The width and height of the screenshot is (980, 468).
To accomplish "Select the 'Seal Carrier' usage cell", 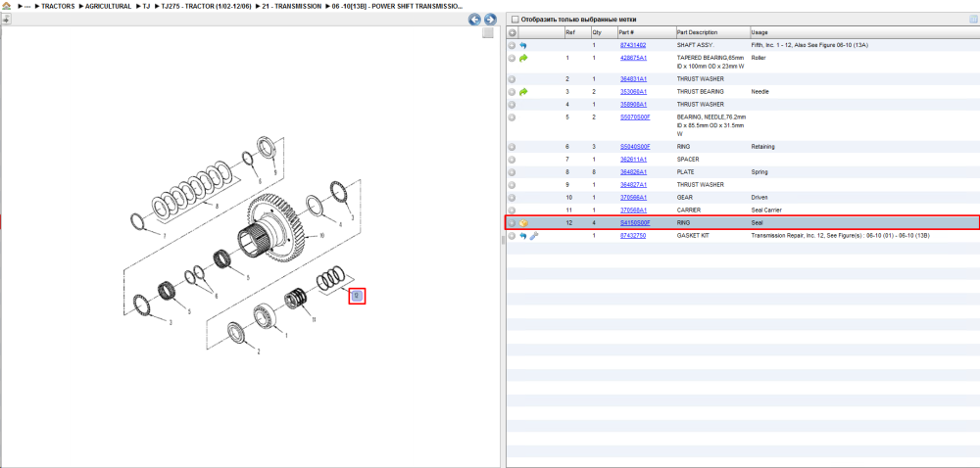I will 766,210.
